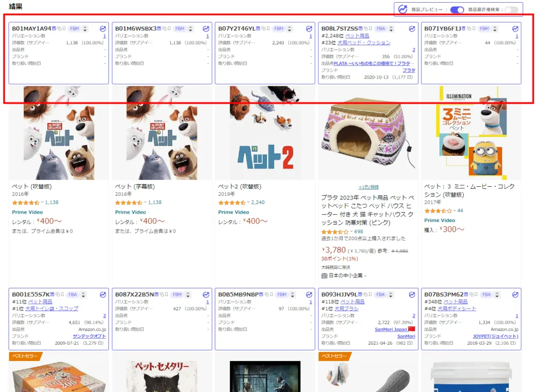Open rating dropdown chevron for ペット2 (吹替版)

tap(248, 203)
